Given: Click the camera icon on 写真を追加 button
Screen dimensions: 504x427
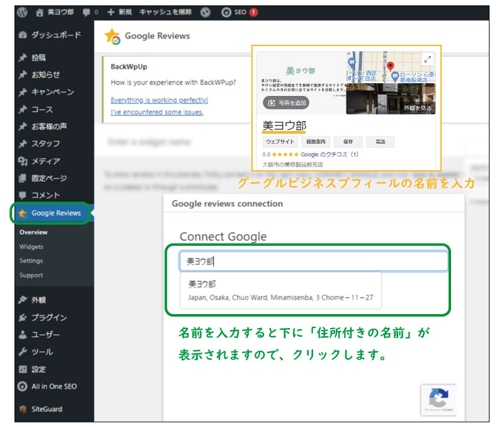Looking at the screenshot, I should [270, 102].
